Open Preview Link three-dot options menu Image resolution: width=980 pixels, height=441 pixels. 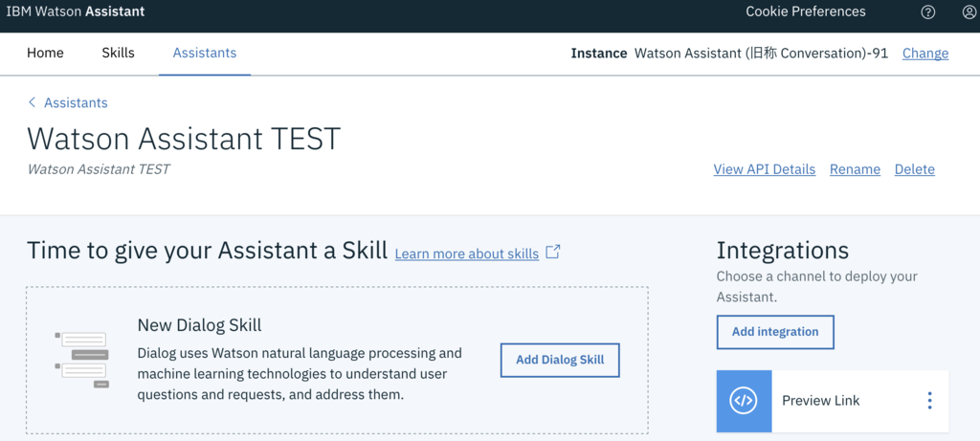coord(929,401)
